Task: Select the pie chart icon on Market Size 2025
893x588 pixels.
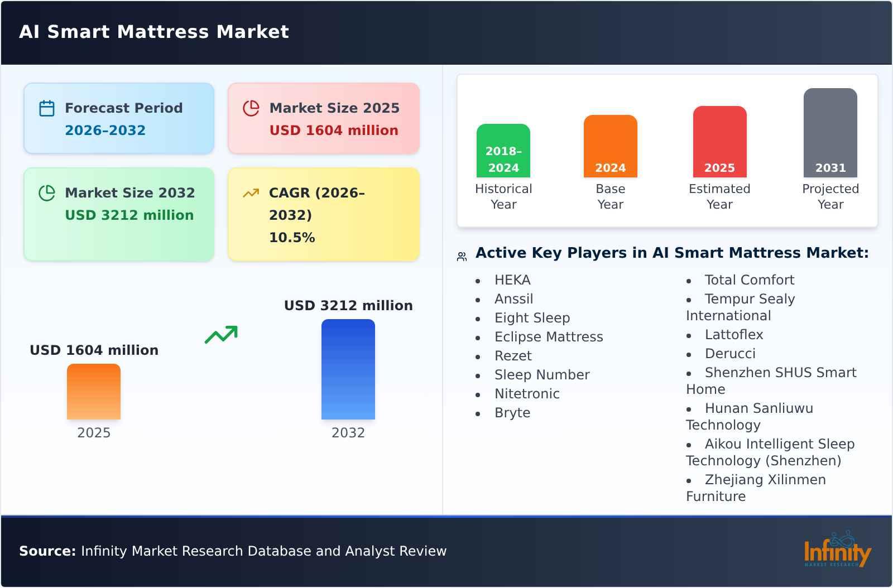Action: point(251,107)
